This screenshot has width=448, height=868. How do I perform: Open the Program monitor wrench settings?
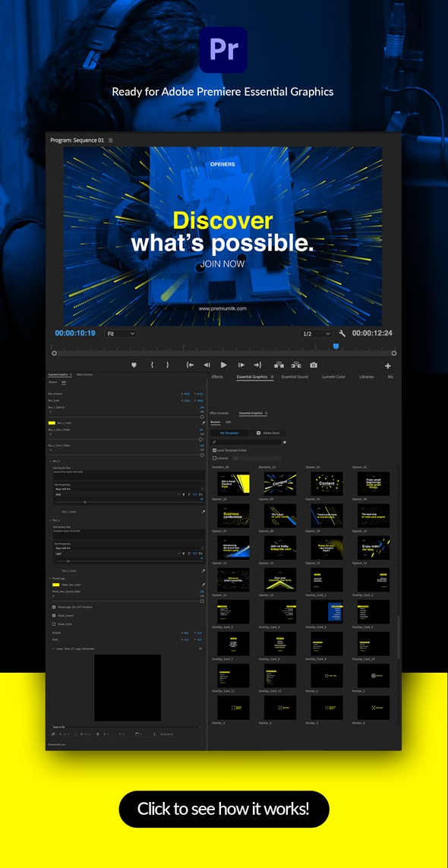342,334
